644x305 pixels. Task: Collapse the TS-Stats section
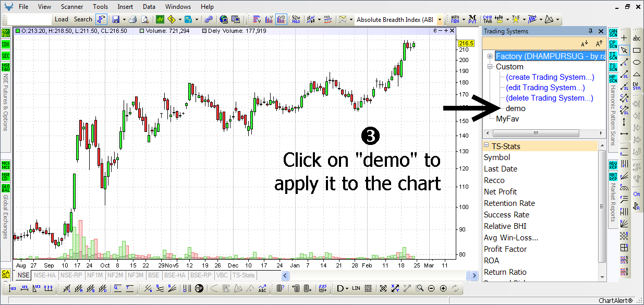point(487,146)
